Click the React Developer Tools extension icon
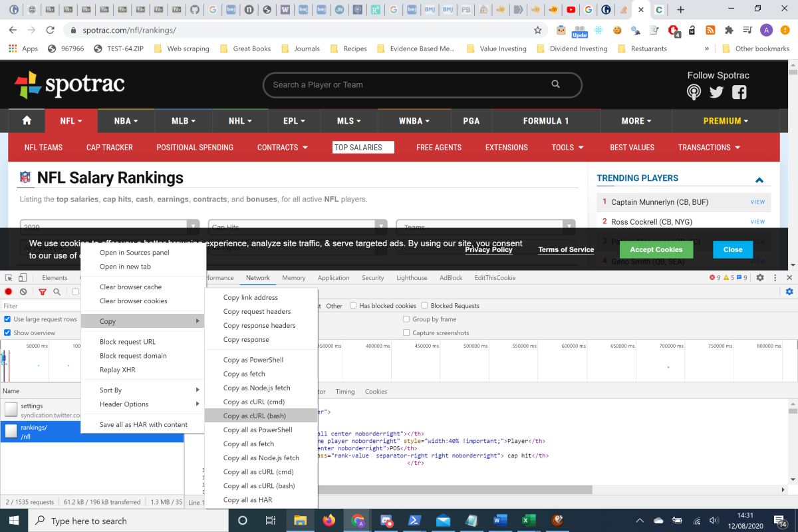798x532 pixels. pyautogui.click(x=598, y=30)
